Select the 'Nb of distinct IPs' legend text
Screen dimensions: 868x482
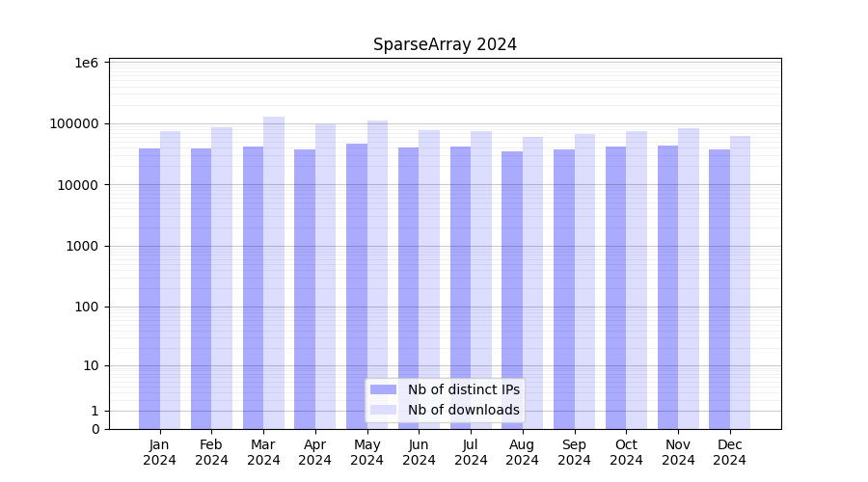463,389
